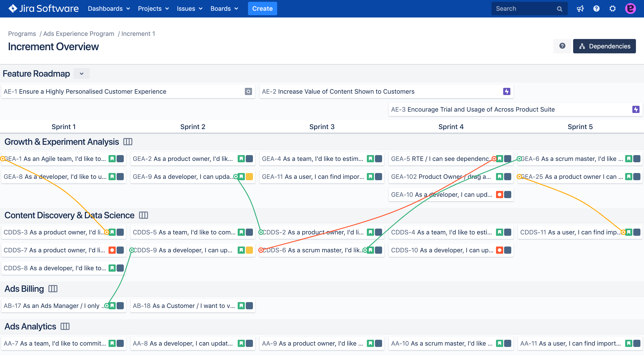Open the settings gear in the top bar

point(612,8)
